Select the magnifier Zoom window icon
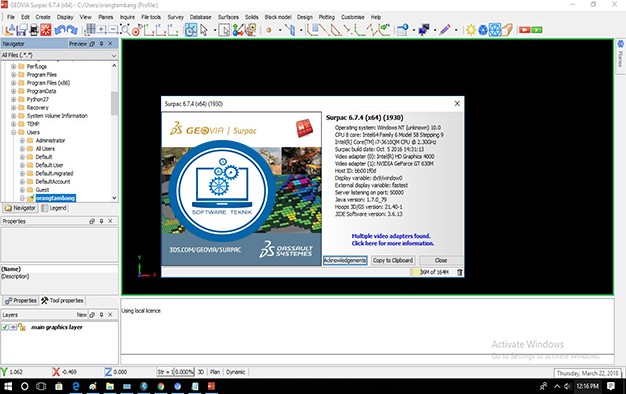The height and width of the screenshot is (394, 626). click(x=125, y=30)
